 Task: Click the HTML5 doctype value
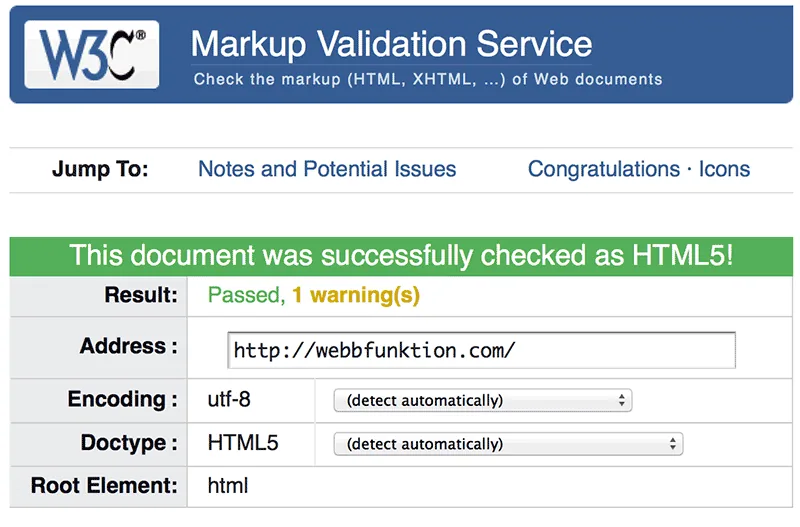(243, 443)
